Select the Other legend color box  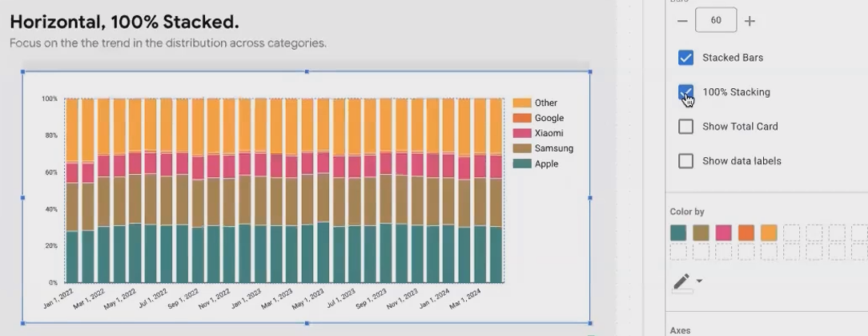coord(522,103)
